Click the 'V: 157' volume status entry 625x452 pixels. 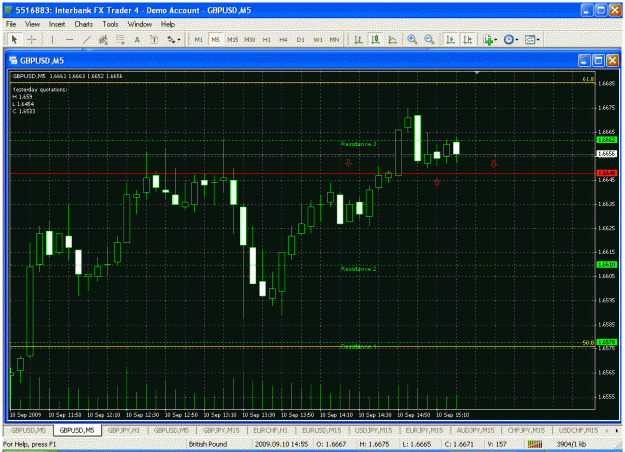[497, 444]
